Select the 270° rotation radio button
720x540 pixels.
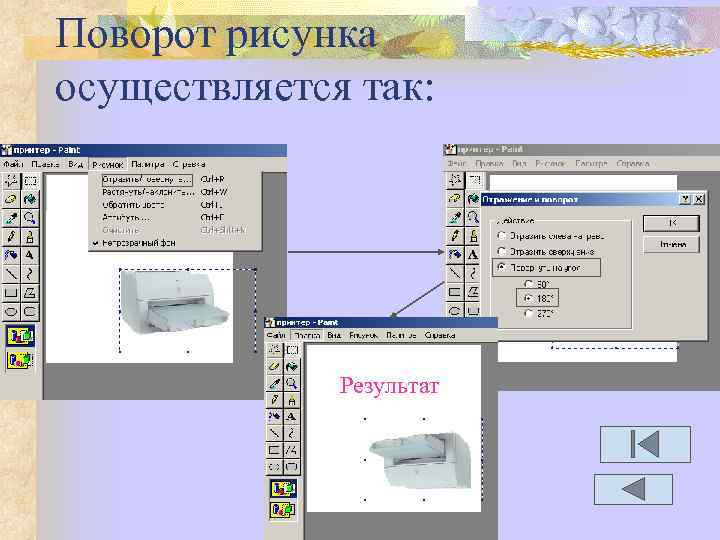pos(529,314)
